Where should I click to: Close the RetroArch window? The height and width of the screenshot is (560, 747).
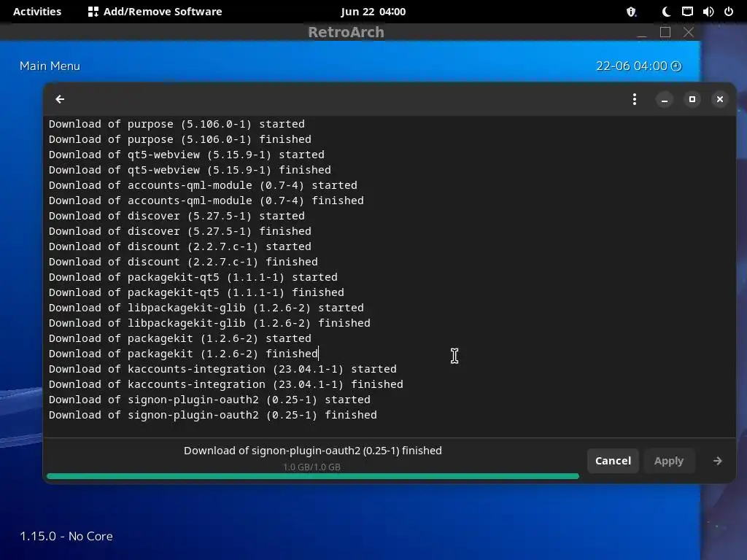689,32
